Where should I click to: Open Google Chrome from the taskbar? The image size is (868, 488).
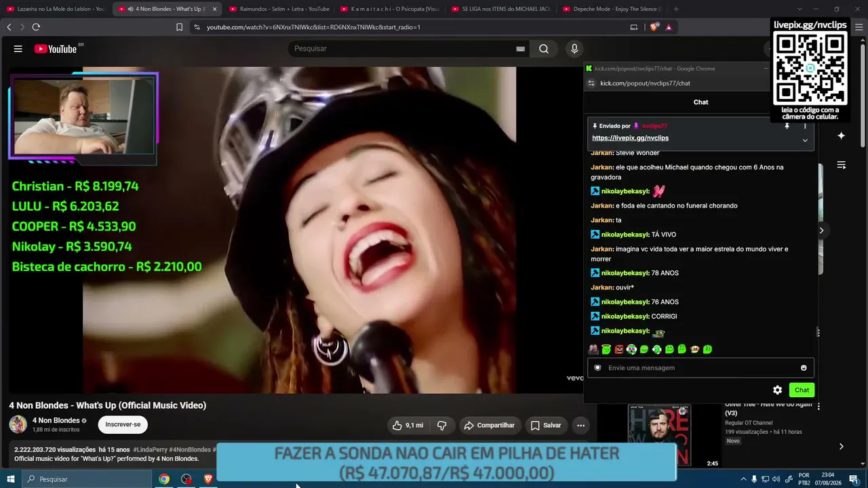[x=164, y=479]
